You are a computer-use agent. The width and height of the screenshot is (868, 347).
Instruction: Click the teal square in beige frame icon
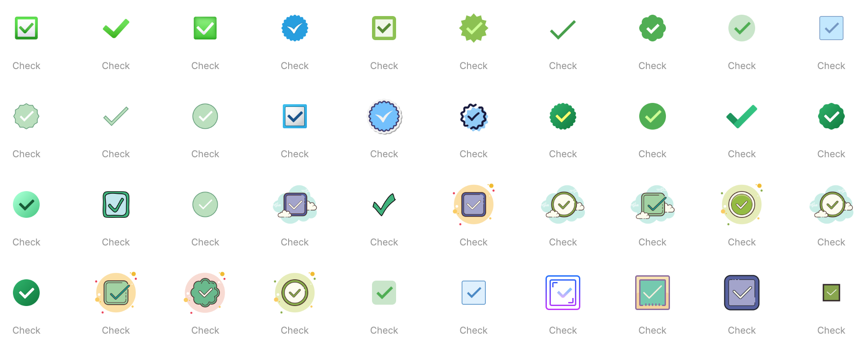(x=652, y=293)
